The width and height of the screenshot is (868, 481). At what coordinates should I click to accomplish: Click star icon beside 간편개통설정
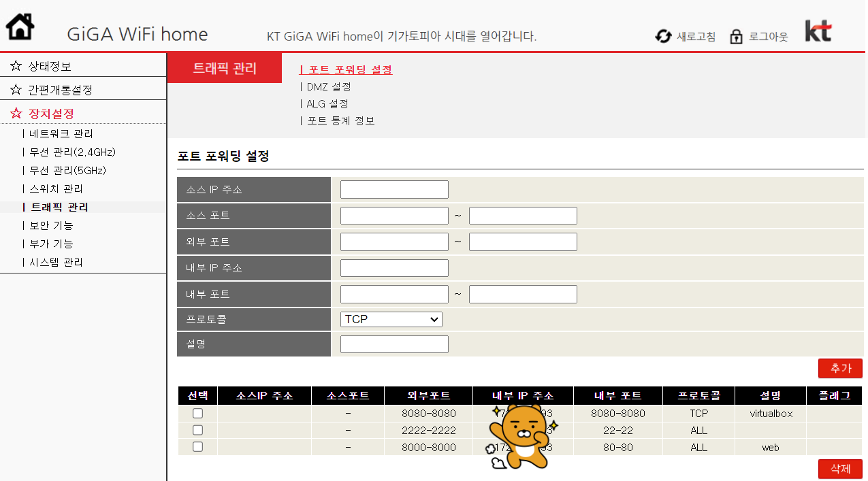(16, 89)
